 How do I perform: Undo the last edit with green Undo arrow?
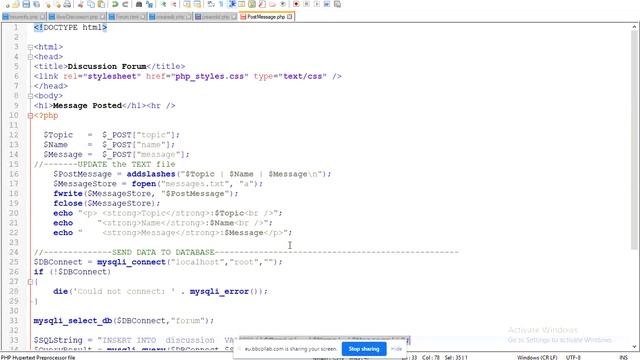(115, 4)
